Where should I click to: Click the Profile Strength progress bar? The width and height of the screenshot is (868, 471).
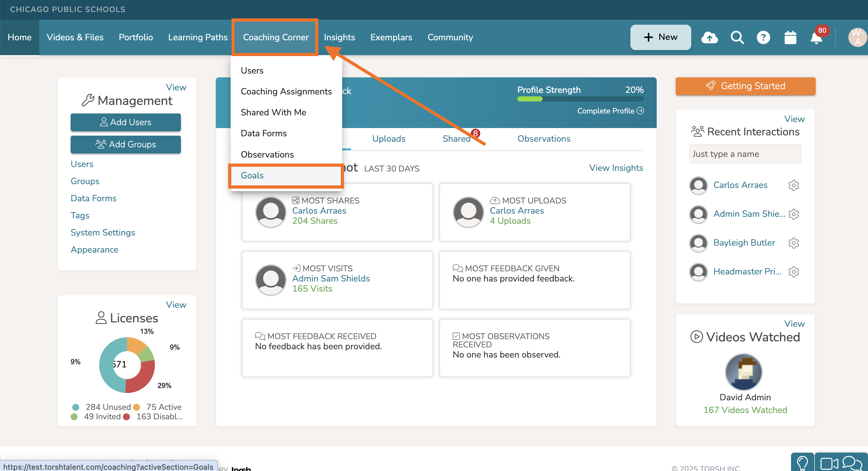pyautogui.click(x=580, y=99)
